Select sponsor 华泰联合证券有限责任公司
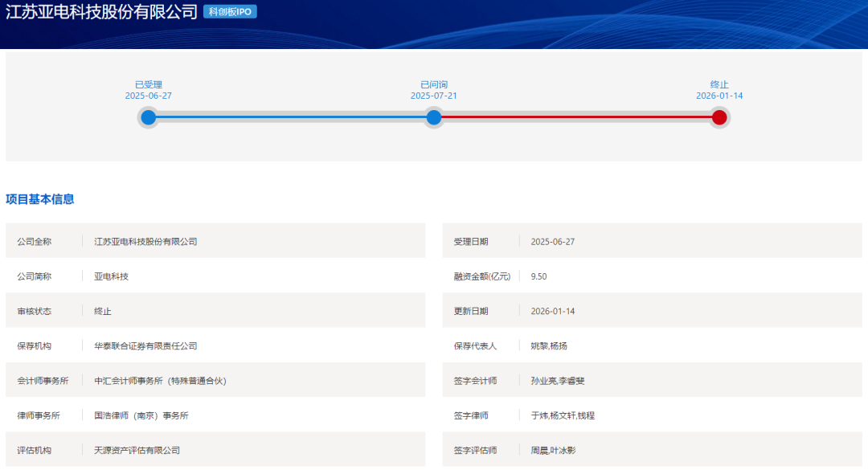This screenshot has height=470, width=868. pyautogui.click(x=145, y=346)
